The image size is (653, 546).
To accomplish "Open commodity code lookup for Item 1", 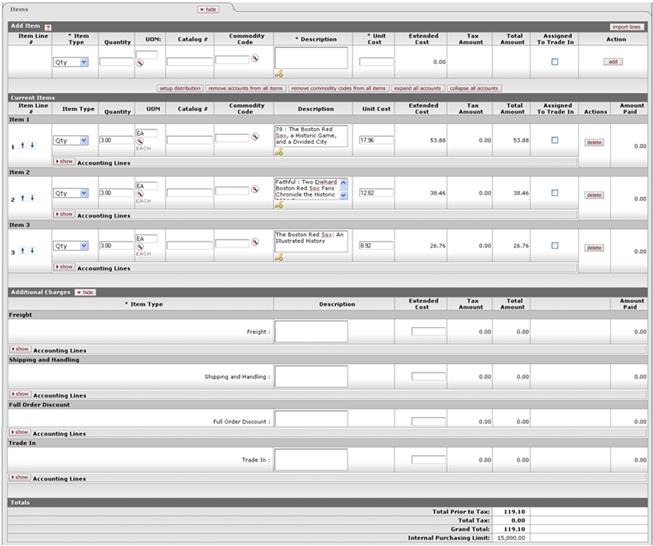I will pos(254,137).
